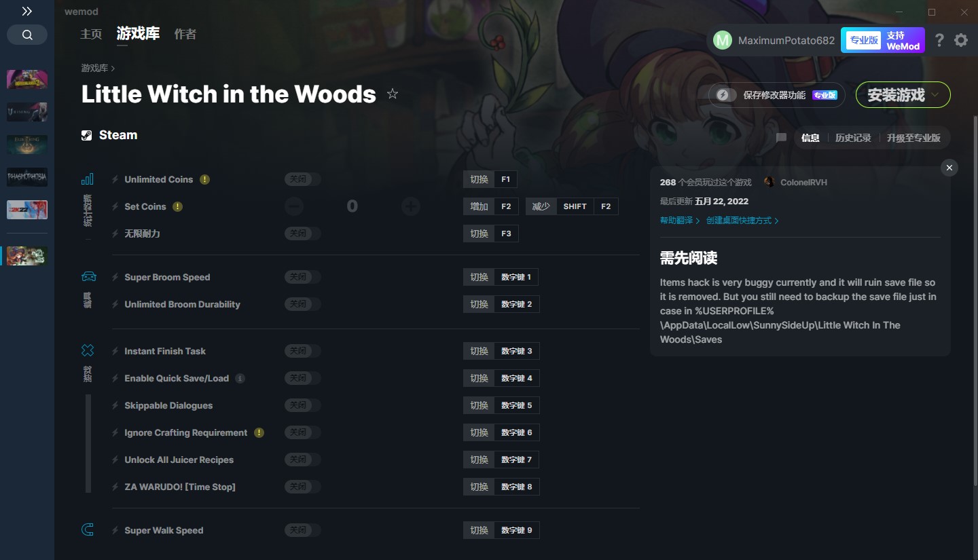The width and height of the screenshot is (978, 560).
Task: Click the stats bar chart category icon
Action: (88, 179)
